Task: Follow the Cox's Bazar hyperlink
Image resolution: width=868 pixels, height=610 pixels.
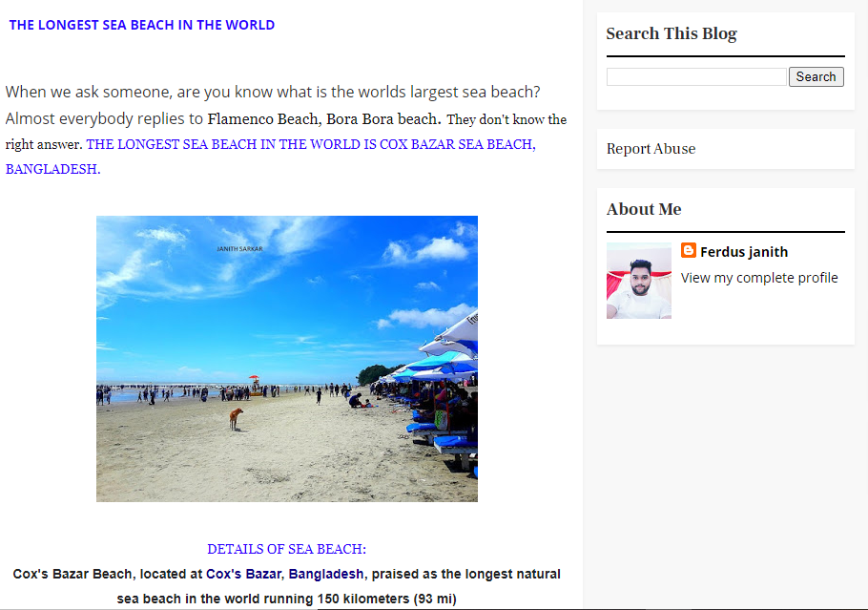Action: 243,574
